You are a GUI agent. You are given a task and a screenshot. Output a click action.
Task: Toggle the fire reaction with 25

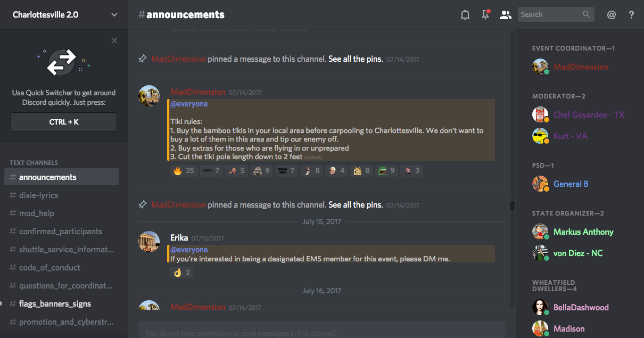184,171
